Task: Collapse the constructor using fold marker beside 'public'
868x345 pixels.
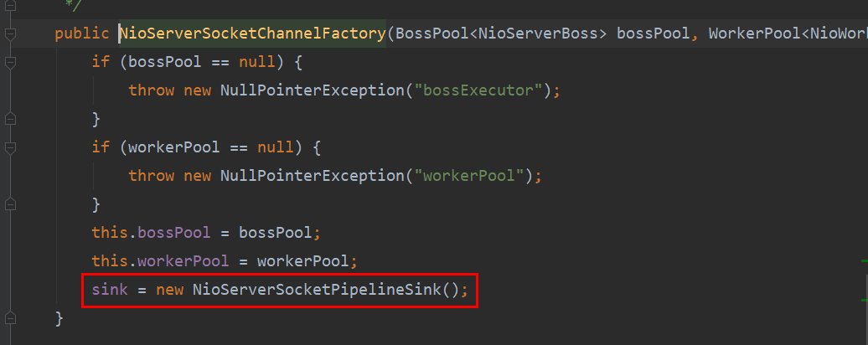Action: tap(9, 33)
